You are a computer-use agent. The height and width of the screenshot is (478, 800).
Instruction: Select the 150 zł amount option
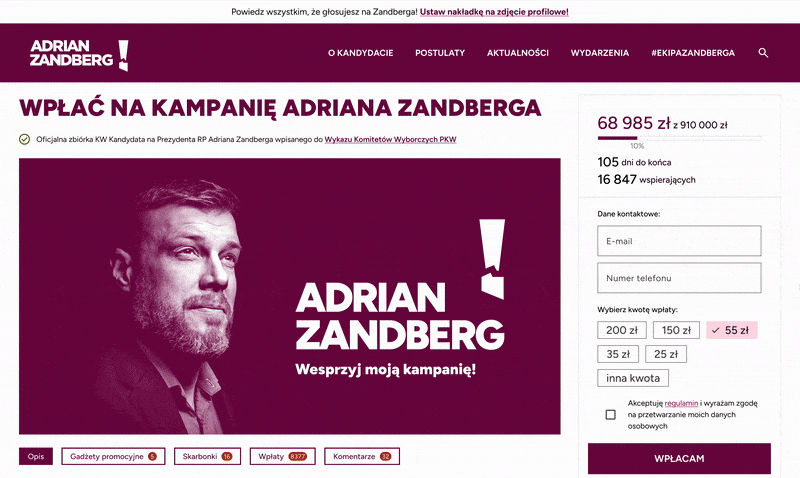676,330
